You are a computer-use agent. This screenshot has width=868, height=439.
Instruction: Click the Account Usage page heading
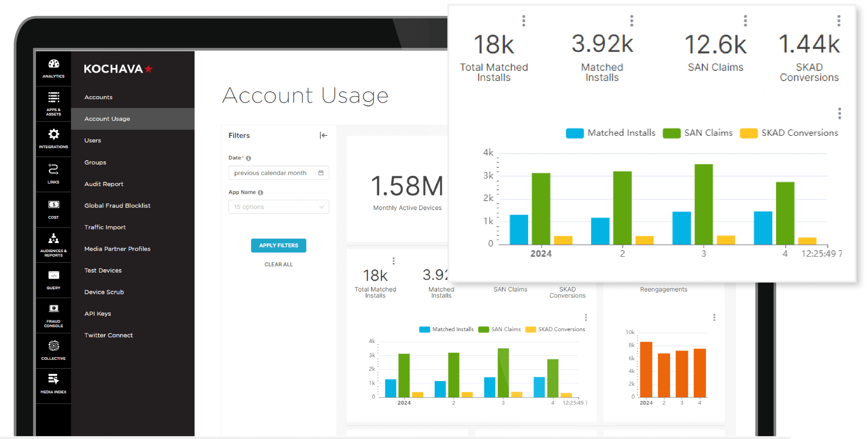click(x=305, y=95)
